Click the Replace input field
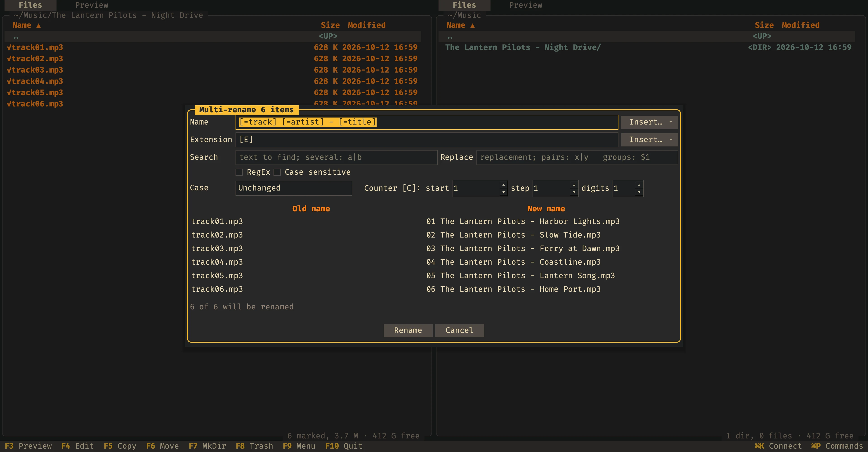The width and height of the screenshot is (868, 452). tap(577, 157)
